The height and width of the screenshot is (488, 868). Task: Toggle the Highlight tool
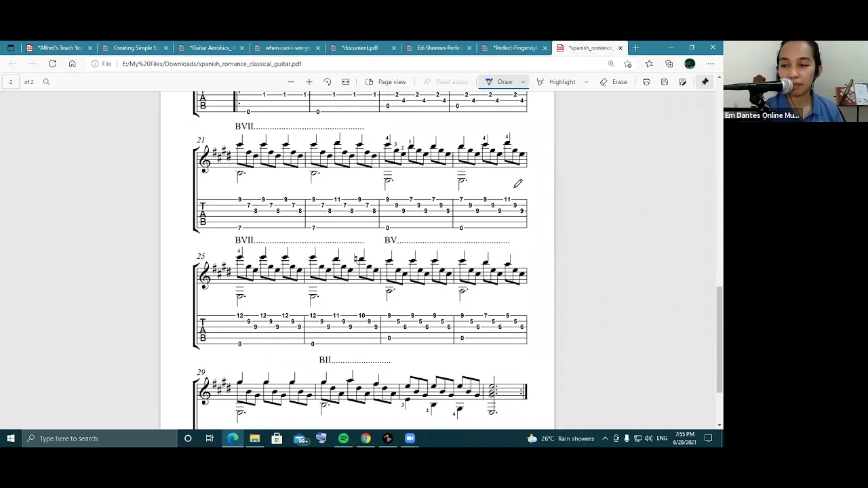point(556,82)
